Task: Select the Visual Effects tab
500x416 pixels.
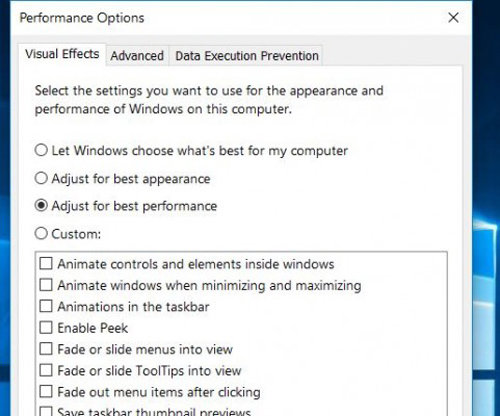Action: [62, 54]
